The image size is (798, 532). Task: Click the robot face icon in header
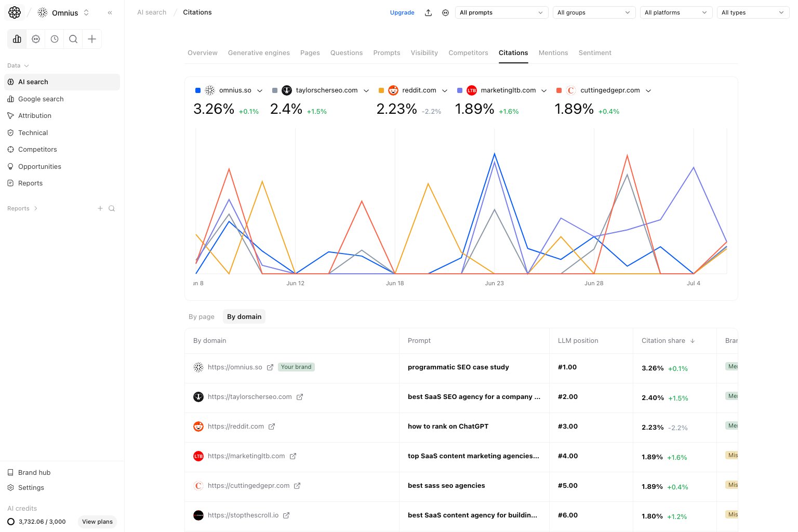[x=445, y=12]
